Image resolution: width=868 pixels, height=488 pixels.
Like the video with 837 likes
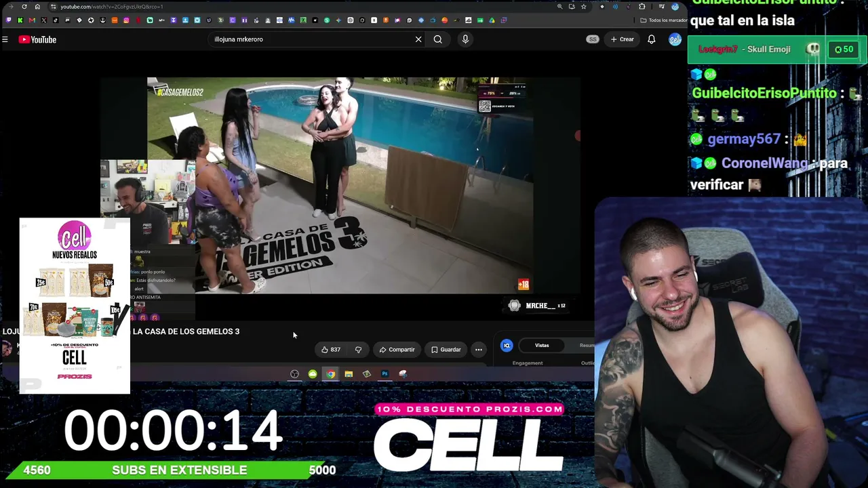point(331,350)
